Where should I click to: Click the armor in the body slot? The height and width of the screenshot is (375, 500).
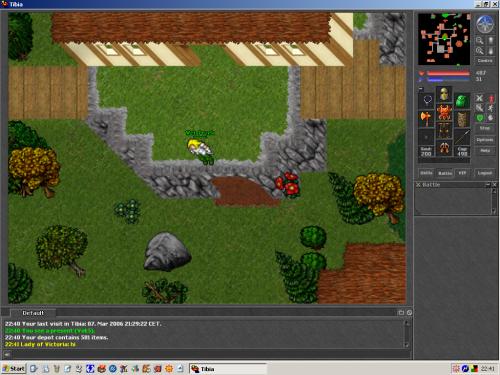click(x=444, y=112)
